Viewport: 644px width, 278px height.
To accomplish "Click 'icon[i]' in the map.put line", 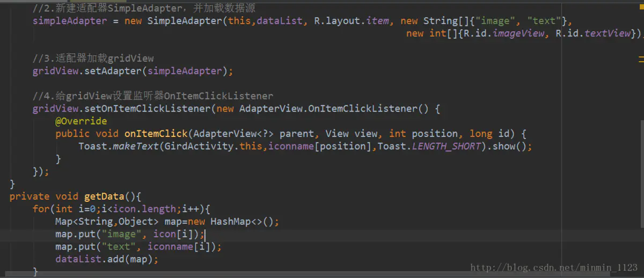I will pos(173,234).
